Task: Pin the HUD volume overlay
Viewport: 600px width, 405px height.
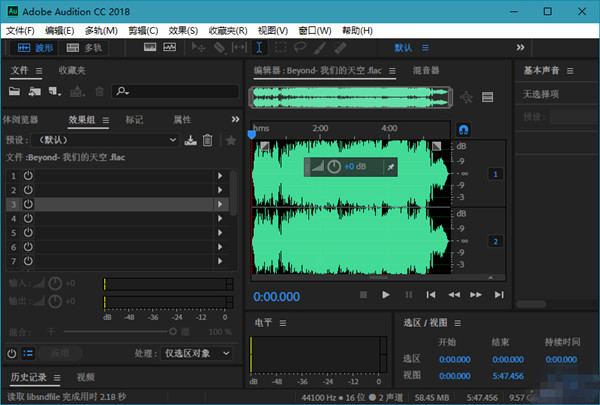Action: point(389,166)
